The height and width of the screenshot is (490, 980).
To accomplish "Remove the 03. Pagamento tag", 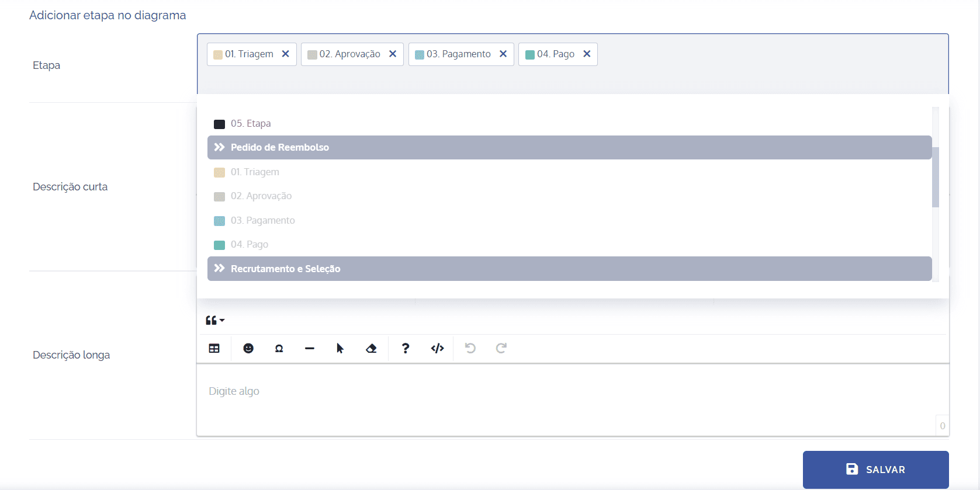I will tap(503, 54).
